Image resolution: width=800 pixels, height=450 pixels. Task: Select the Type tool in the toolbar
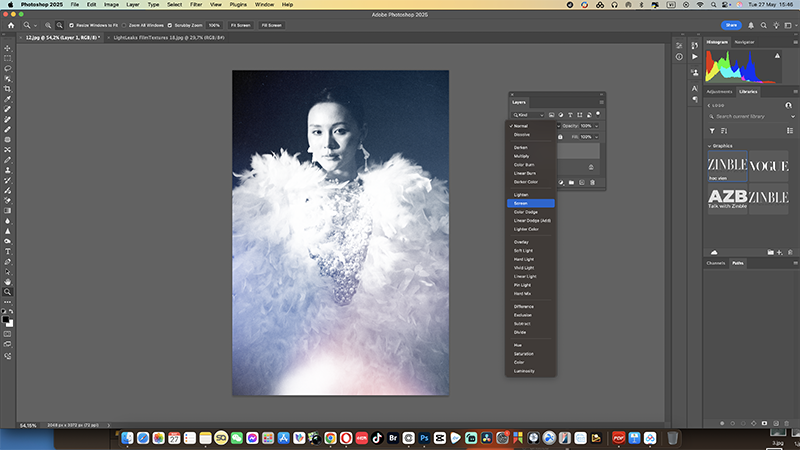7,252
